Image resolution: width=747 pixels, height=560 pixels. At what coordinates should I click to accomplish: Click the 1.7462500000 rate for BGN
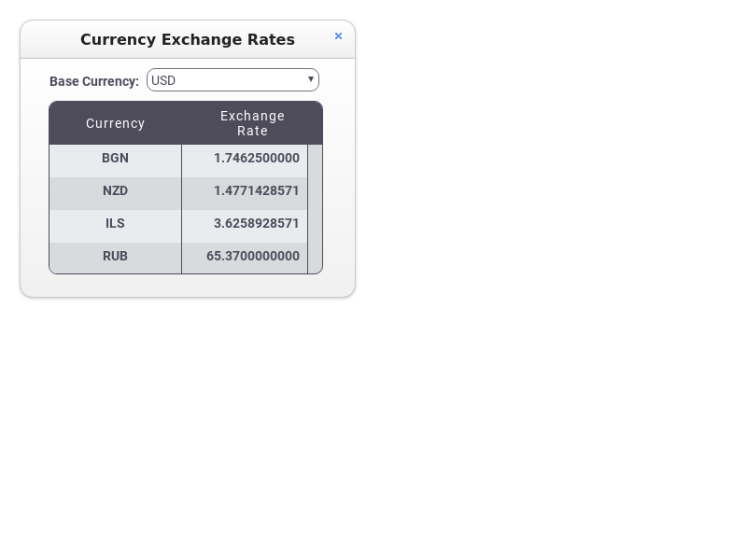[255, 159]
